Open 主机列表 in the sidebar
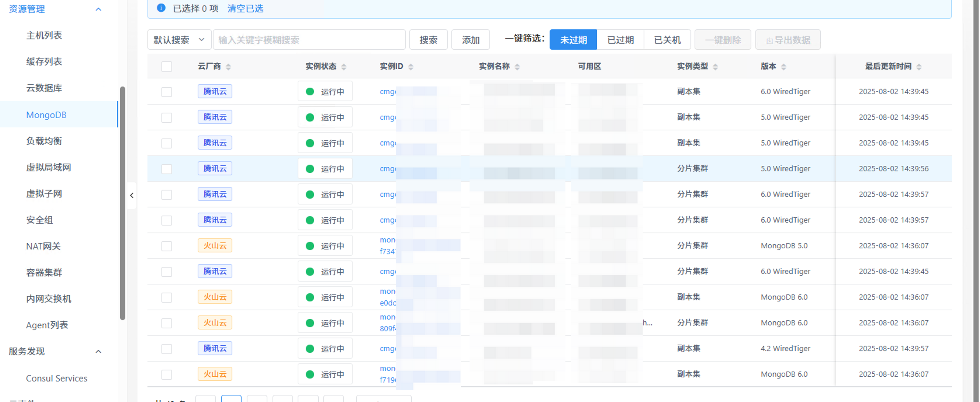Screen dimensions: 980x402 [44, 35]
